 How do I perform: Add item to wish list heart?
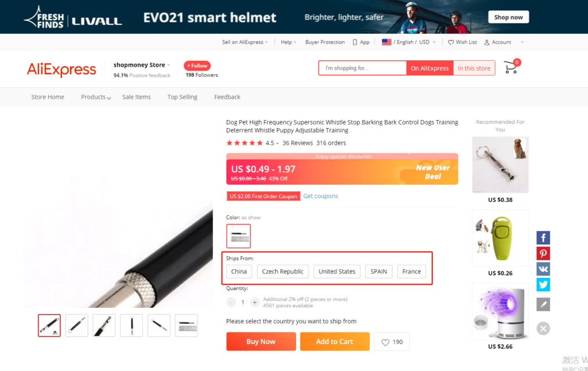392,342
